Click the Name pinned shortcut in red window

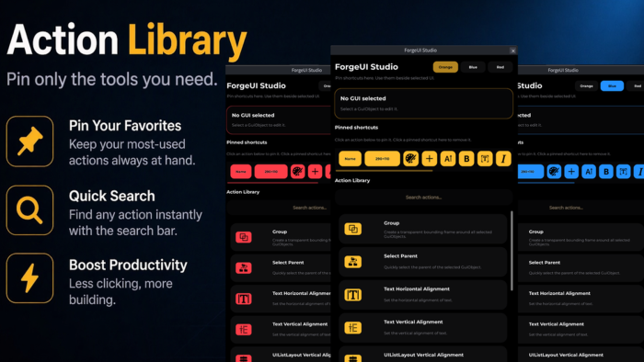pyautogui.click(x=241, y=172)
